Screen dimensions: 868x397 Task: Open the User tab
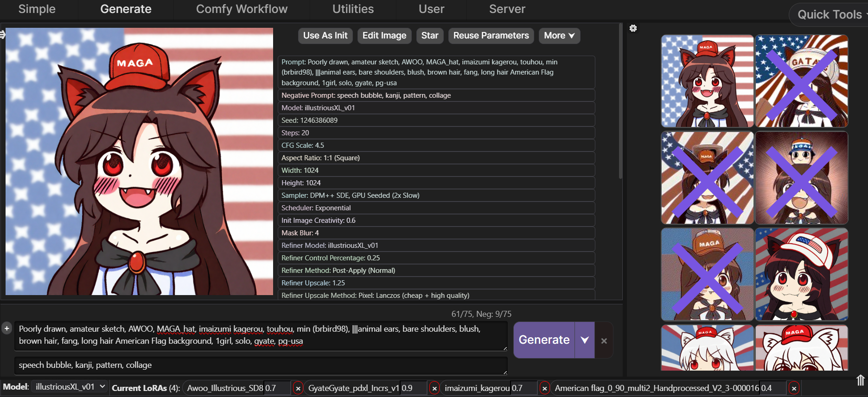pos(431,9)
